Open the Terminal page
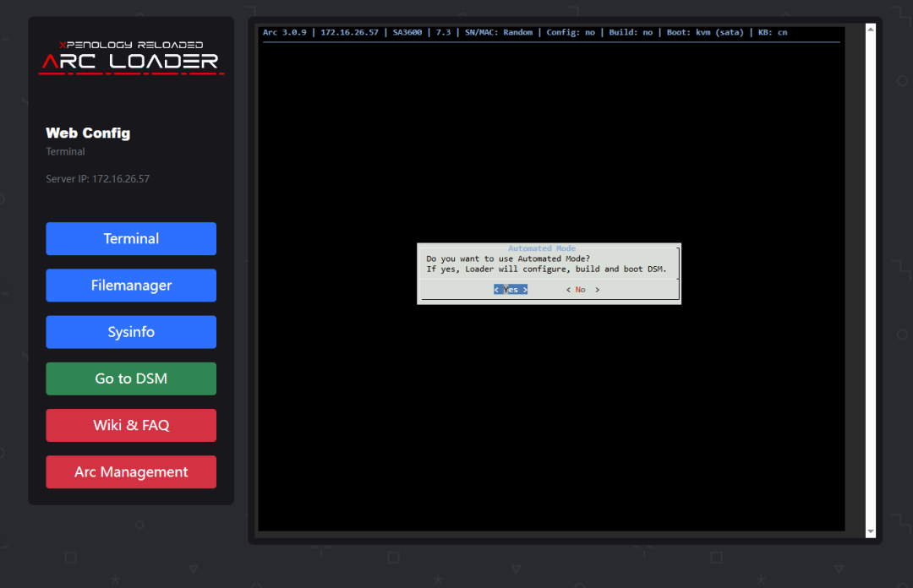Screen dimensions: 913x588 [131, 239]
